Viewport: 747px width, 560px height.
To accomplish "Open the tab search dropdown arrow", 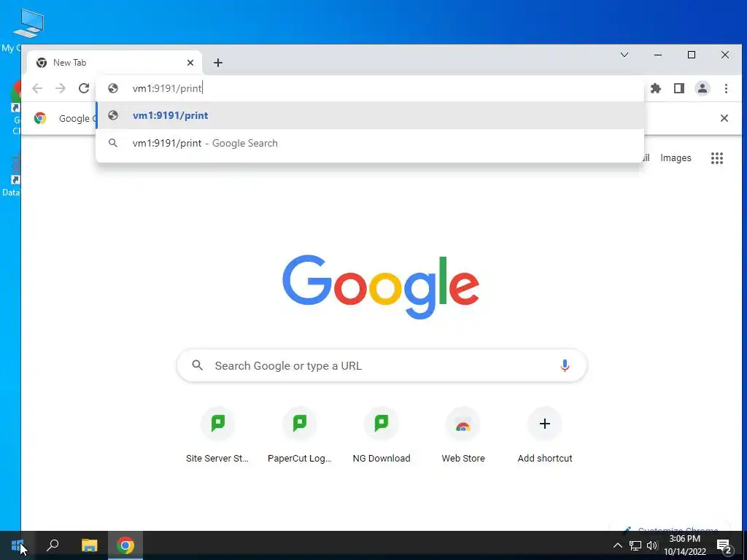I will tap(624, 55).
